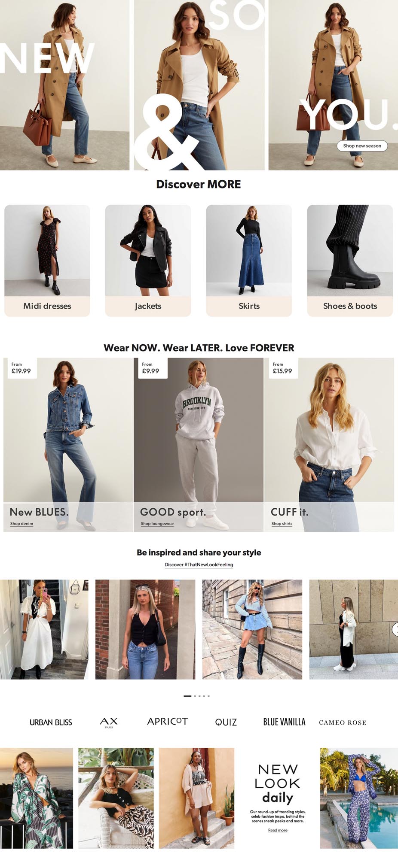Open the Discover #ThatNewLookFeeling link

(199, 565)
